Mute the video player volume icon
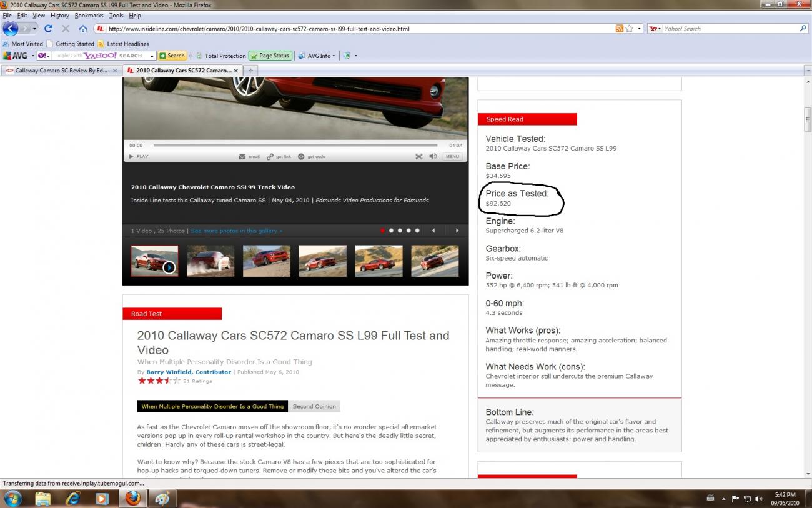This screenshot has width=812, height=508. (x=433, y=157)
